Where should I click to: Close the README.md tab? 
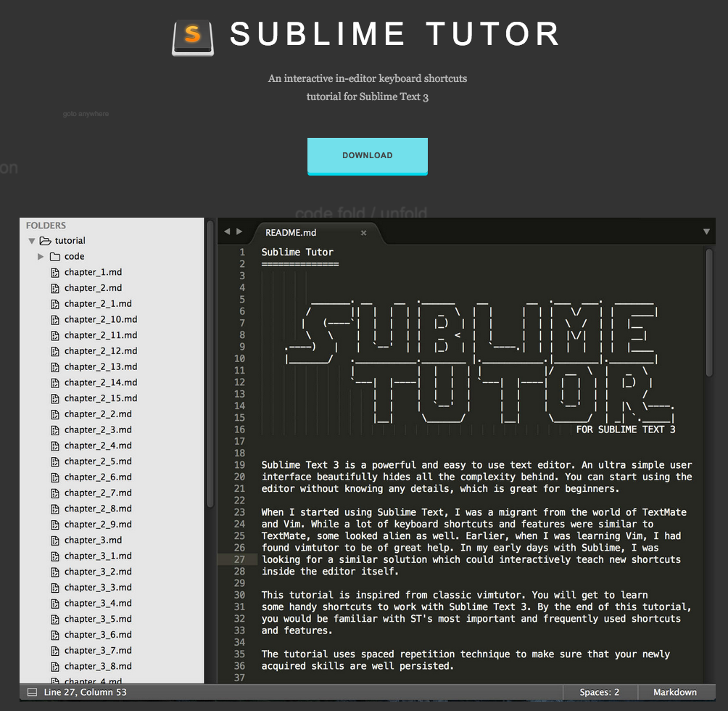tap(363, 233)
